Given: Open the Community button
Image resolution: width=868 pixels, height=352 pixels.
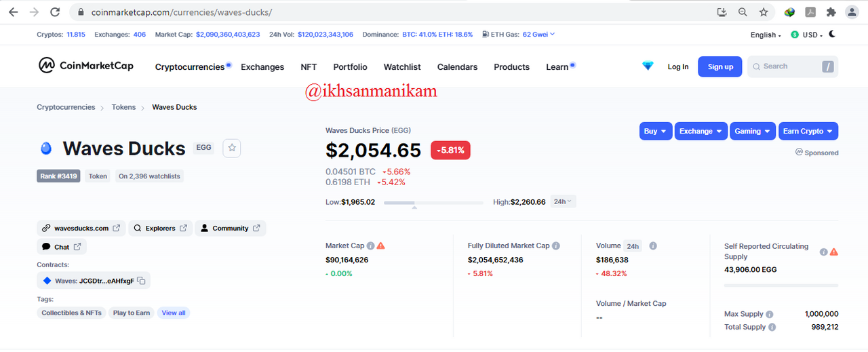Looking at the screenshot, I should (x=231, y=228).
